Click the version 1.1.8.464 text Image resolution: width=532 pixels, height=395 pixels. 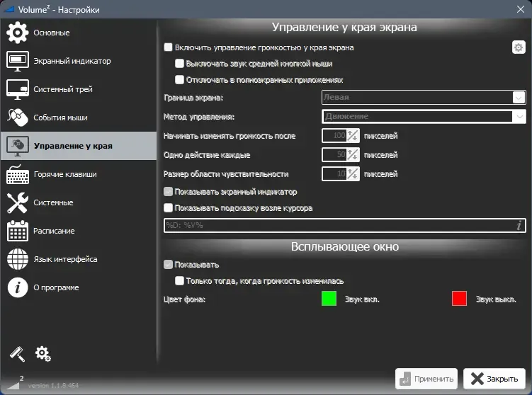(53, 386)
